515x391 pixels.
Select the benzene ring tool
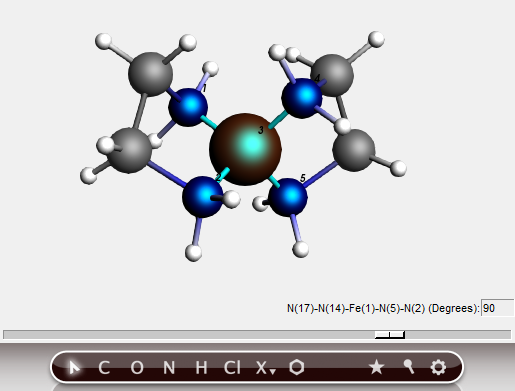tap(297, 367)
